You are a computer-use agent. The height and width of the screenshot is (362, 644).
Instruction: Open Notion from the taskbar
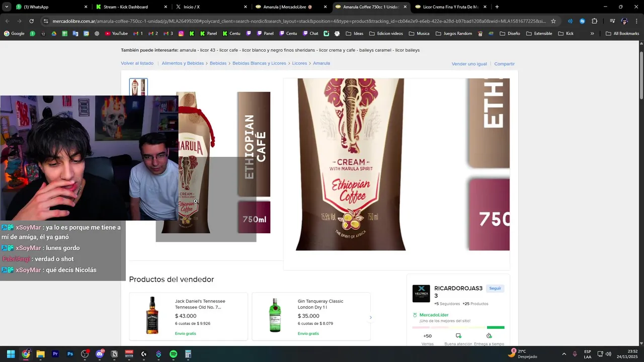pyautogui.click(x=114, y=354)
